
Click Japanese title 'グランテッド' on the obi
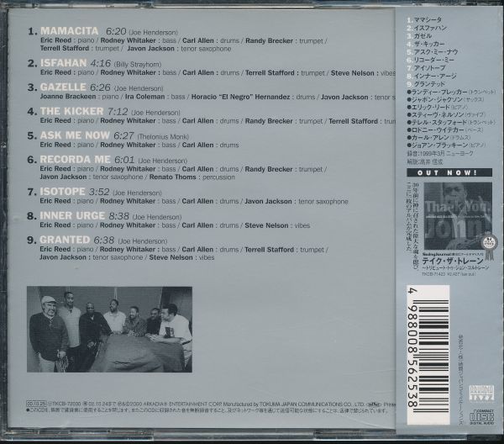pyautogui.click(x=429, y=84)
